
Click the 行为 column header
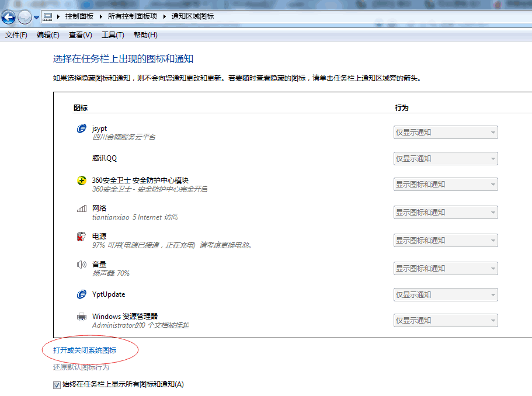click(401, 108)
